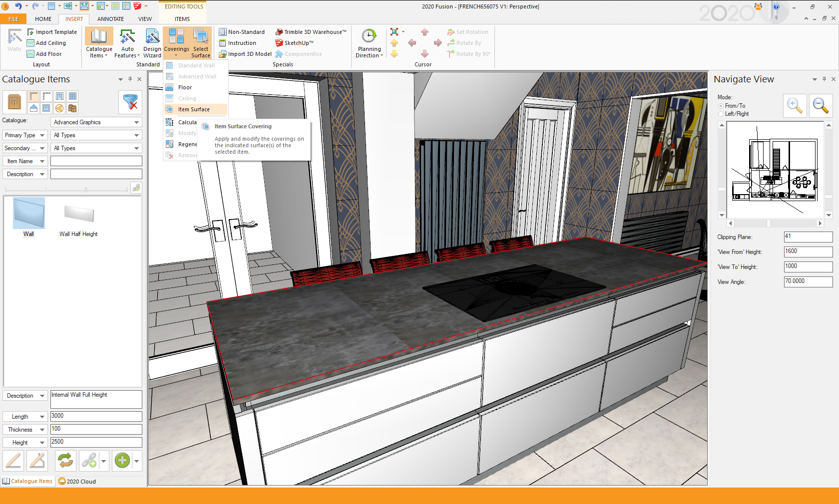Select the Left/Right mode radio button

(721, 114)
